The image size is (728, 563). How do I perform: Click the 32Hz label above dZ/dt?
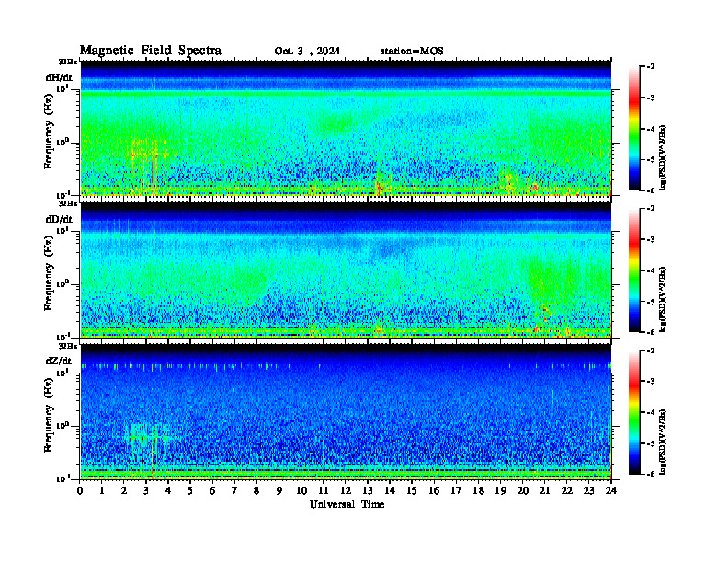tap(68, 346)
